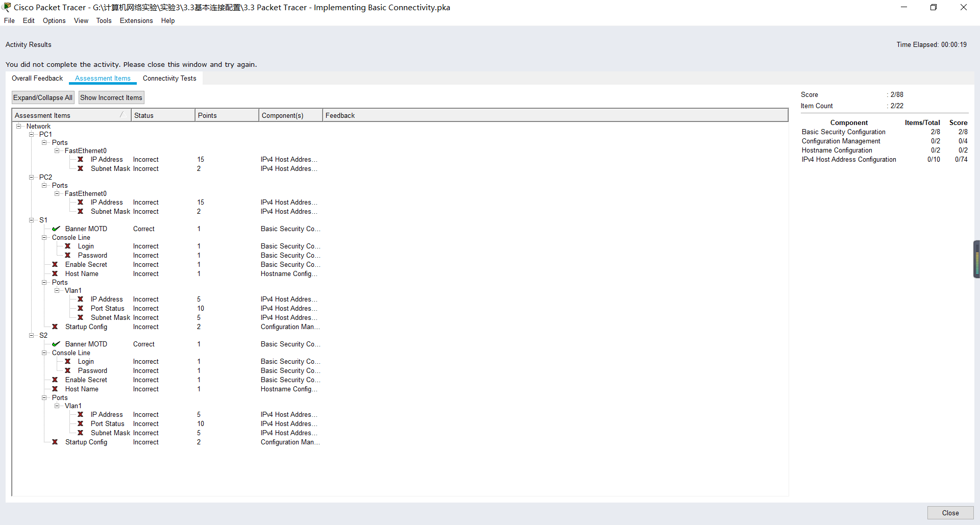Click the red X icon beside S2 Vlan1 Port Status

(x=81, y=424)
